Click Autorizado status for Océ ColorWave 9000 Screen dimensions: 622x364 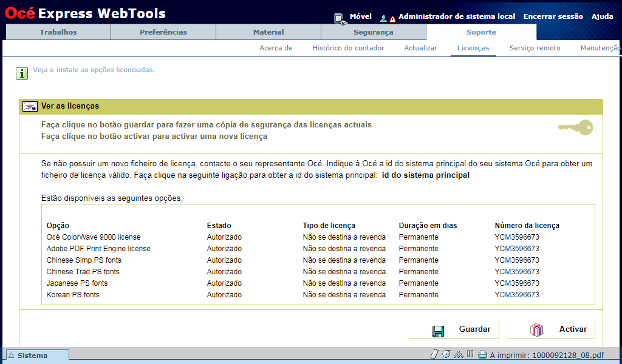click(x=224, y=237)
